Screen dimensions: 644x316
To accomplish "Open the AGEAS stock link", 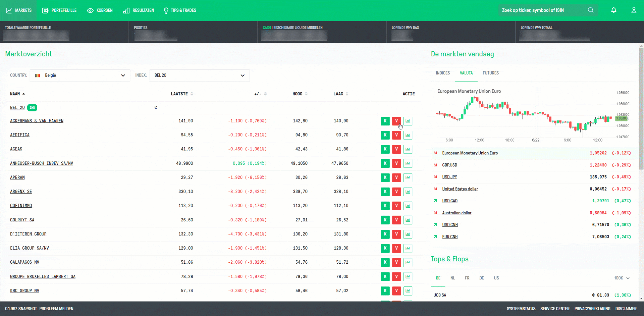I will [16, 149].
